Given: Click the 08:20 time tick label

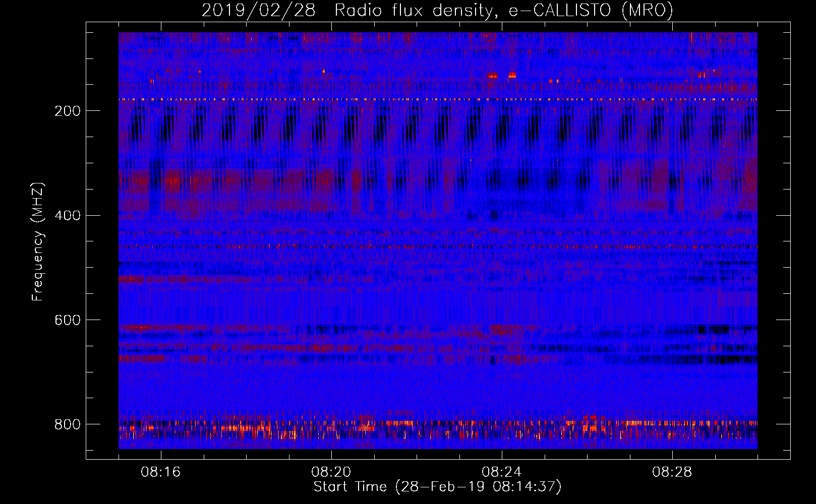Looking at the screenshot, I should click(x=331, y=472).
